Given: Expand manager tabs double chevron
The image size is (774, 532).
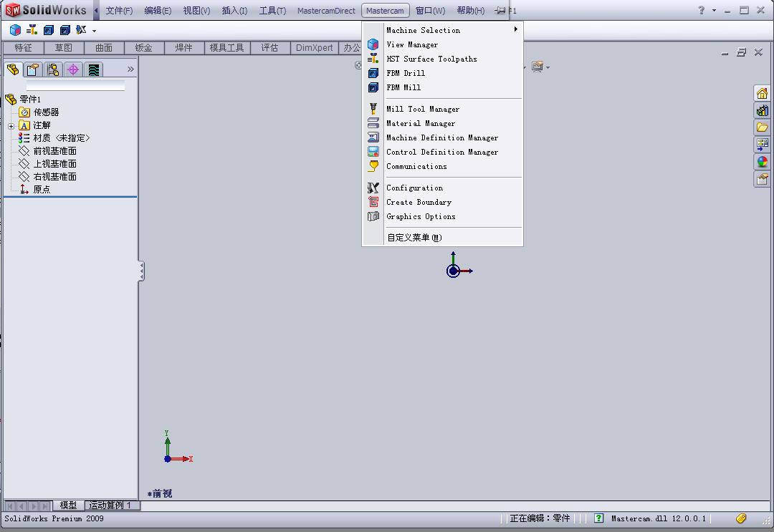Looking at the screenshot, I should pos(130,69).
